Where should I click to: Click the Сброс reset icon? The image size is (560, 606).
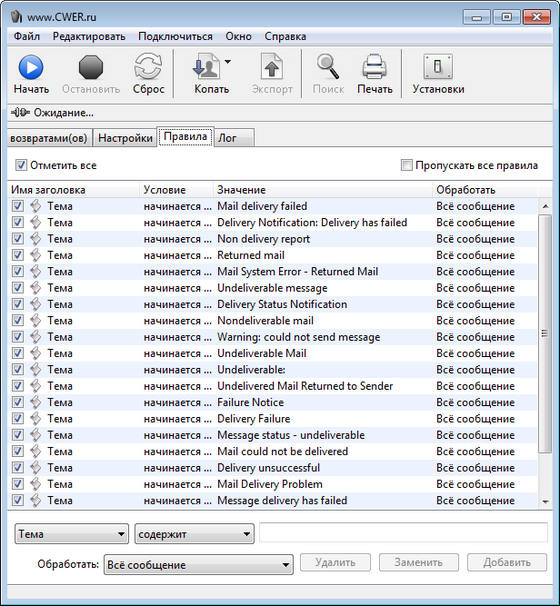148,66
